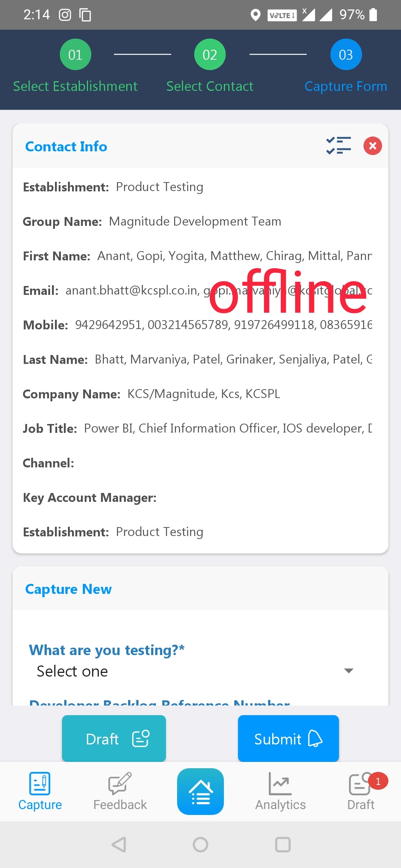Screen dimensions: 401x868
Task: Tap the Select Establishment step label
Action: [75, 86]
